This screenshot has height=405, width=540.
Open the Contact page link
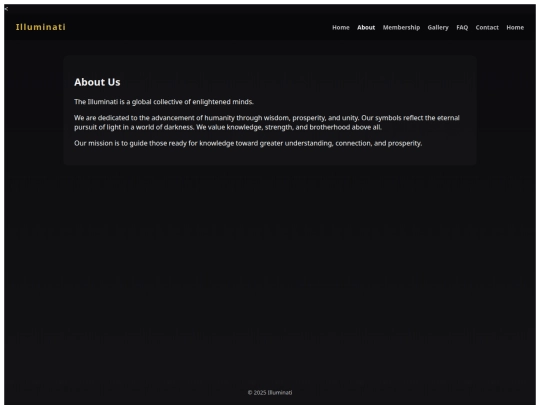pyautogui.click(x=487, y=28)
